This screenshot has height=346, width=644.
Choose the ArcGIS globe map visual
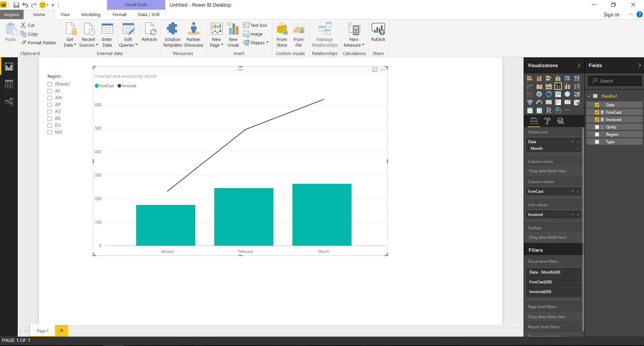tap(558, 110)
